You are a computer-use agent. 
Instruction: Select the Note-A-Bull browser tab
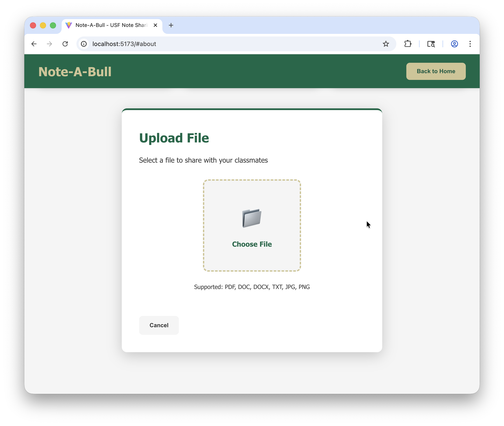[111, 25]
